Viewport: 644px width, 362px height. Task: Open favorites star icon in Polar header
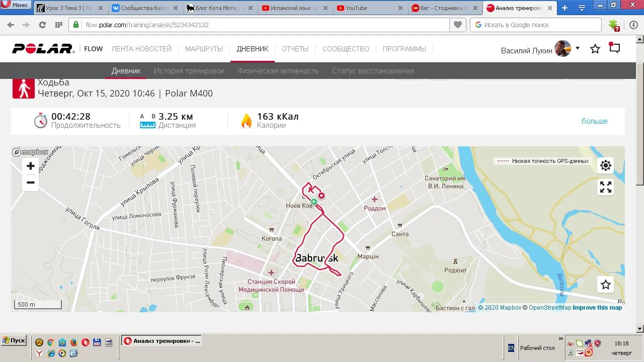click(x=595, y=49)
